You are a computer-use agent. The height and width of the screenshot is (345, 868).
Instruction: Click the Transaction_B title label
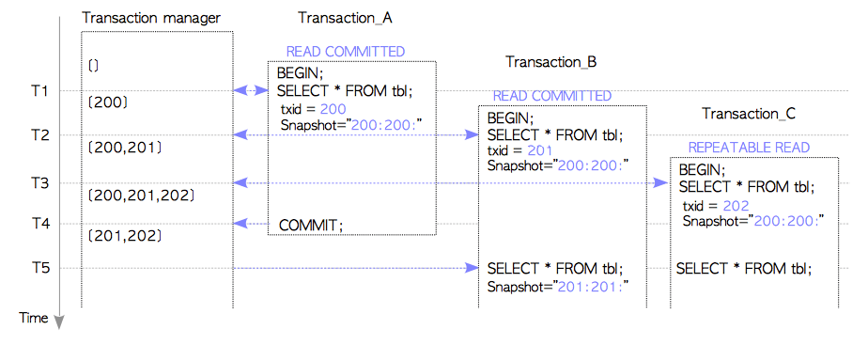click(550, 62)
